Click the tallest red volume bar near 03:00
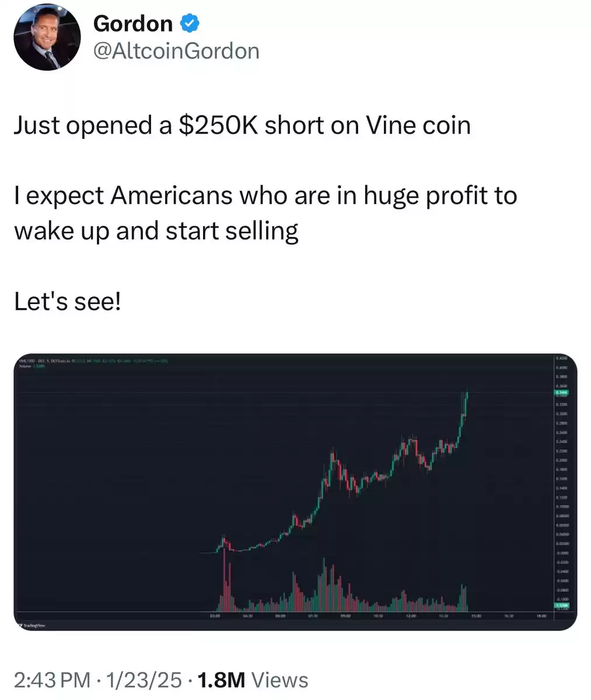The width and height of the screenshot is (591, 700). click(x=224, y=579)
